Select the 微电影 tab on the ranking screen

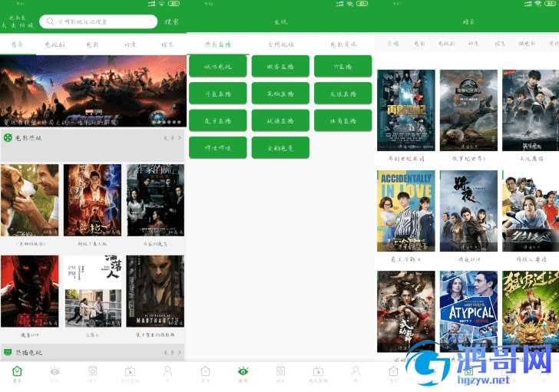pos(527,44)
